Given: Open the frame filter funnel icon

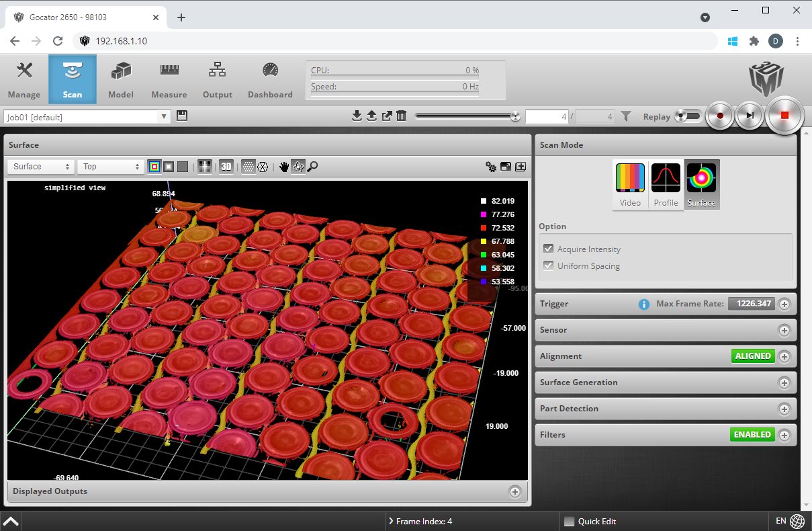Looking at the screenshot, I should [626, 116].
